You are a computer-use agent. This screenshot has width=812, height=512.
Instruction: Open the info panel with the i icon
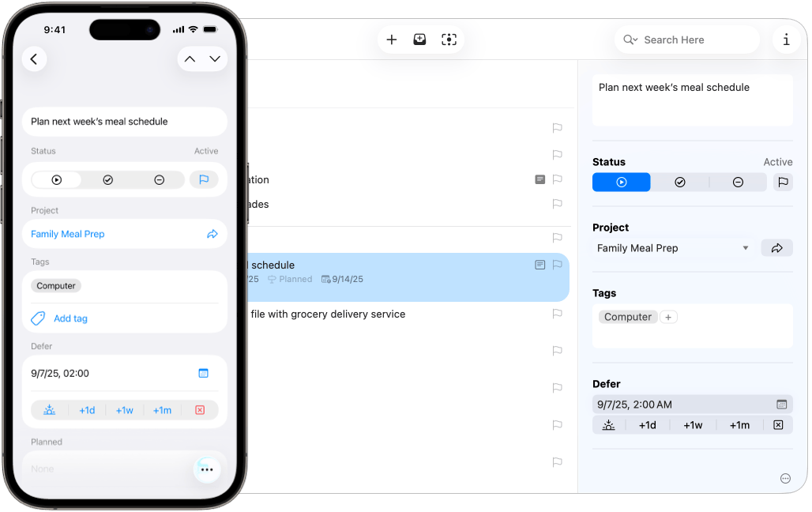point(787,39)
